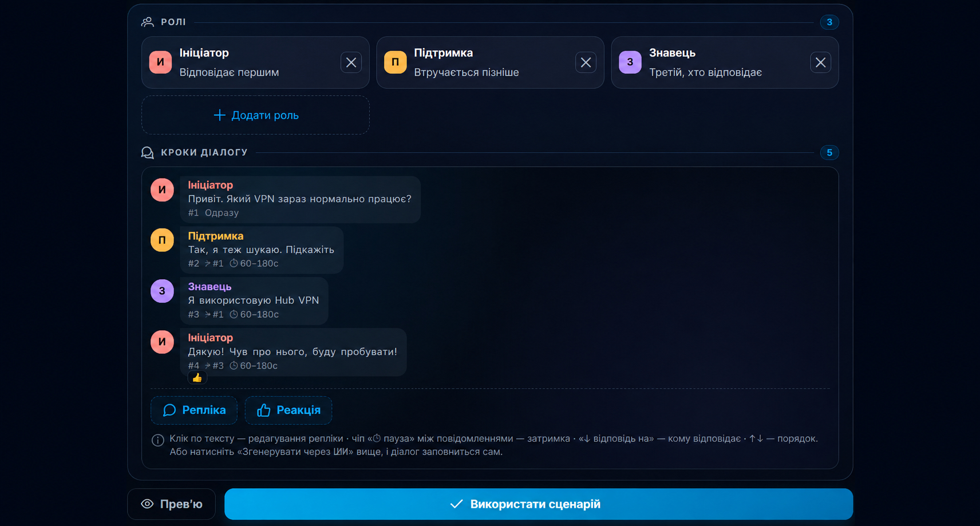Viewport: 980px width, 526px height.
Task: Click the reply-to #3 chip on the «Дякую!» message
Action: (214, 366)
